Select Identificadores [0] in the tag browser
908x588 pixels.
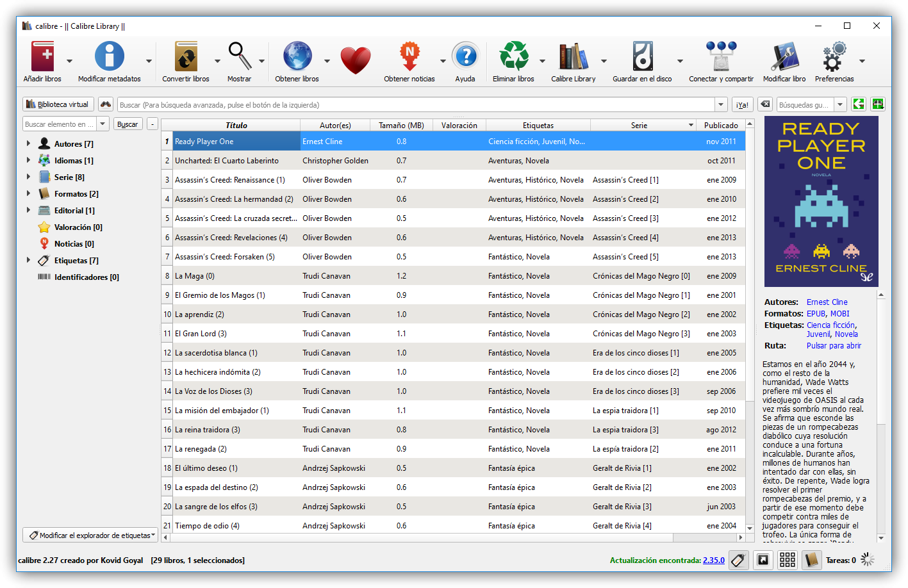[87, 277]
